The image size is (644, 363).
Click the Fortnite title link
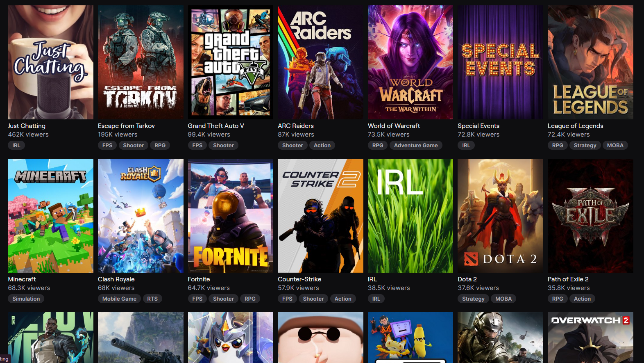pyautogui.click(x=199, y=279)
